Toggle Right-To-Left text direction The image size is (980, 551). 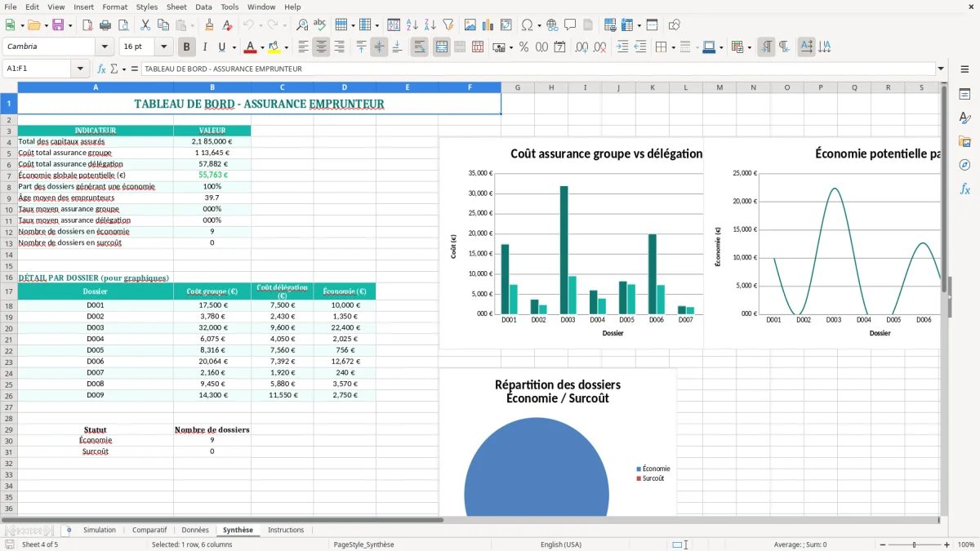[x=784, y=47]
